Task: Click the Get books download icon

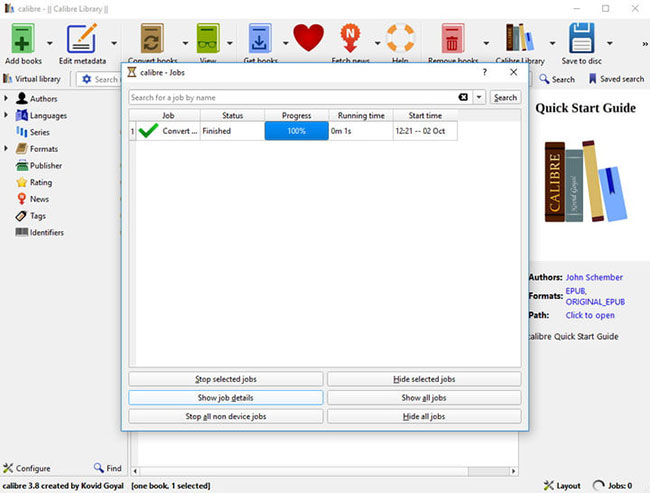Action: coord(260,39)
